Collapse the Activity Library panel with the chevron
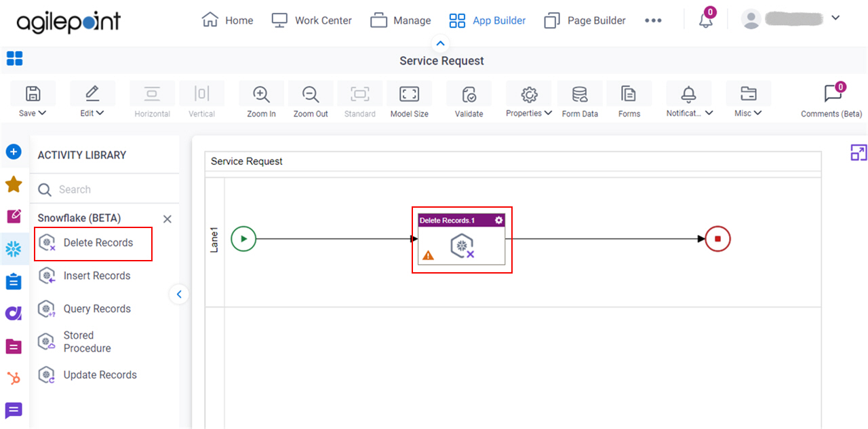The image size is (868, 429). coord(179,294)
